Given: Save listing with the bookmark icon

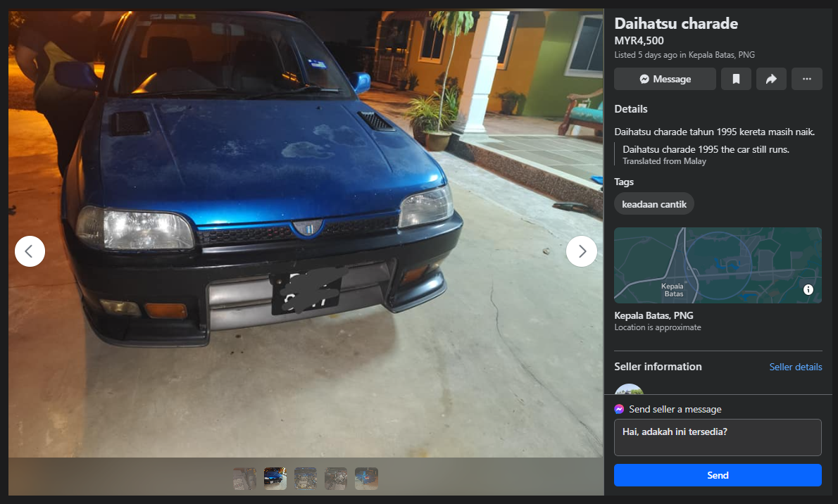Looking at the screenshot, I should [736, 79].
